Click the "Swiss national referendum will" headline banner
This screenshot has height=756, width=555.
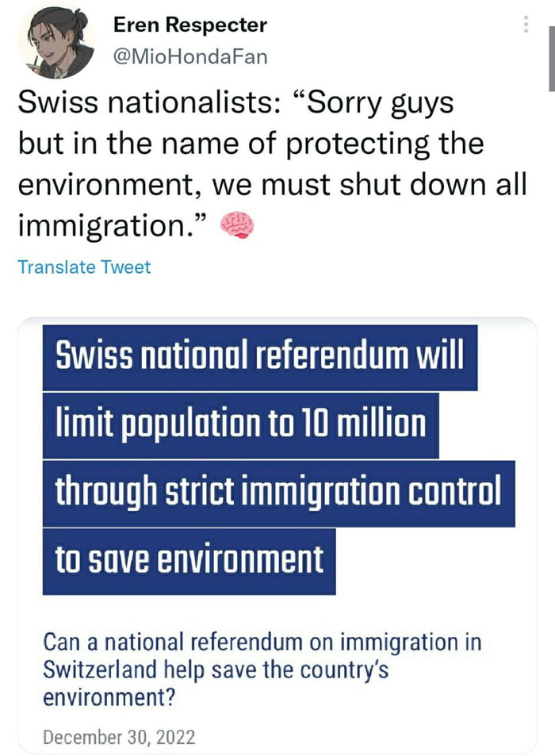coord(259,357)
